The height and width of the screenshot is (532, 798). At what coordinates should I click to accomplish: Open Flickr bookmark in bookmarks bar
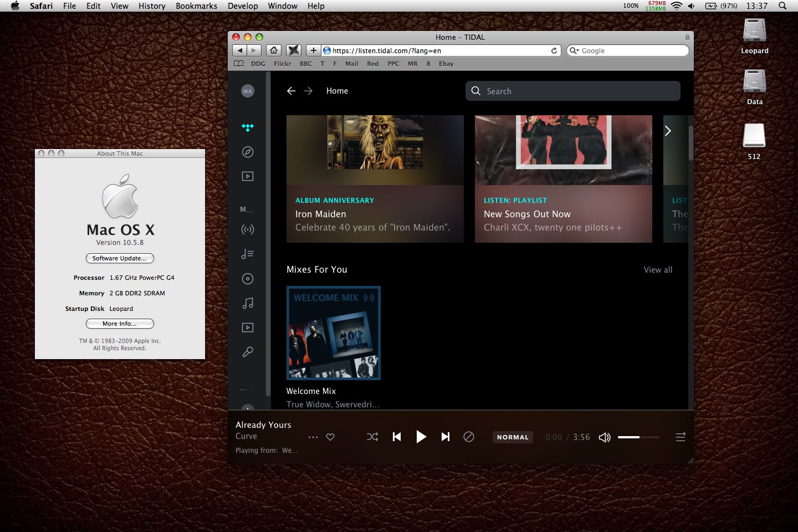pyautogui.click(x=283, y=64)
